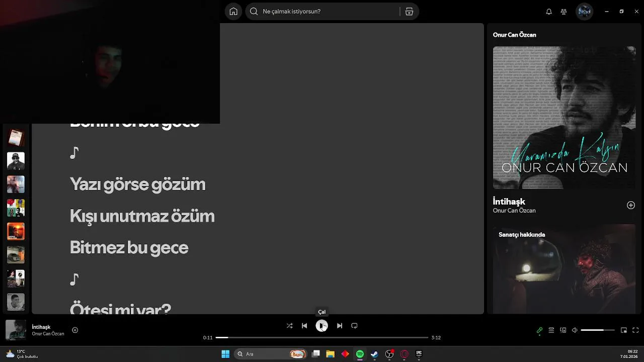This screenshot has width=644, height=362.
Task: Toggle lyrics view microphone icon
Action: pyautogui.click(x=539, y=330)
